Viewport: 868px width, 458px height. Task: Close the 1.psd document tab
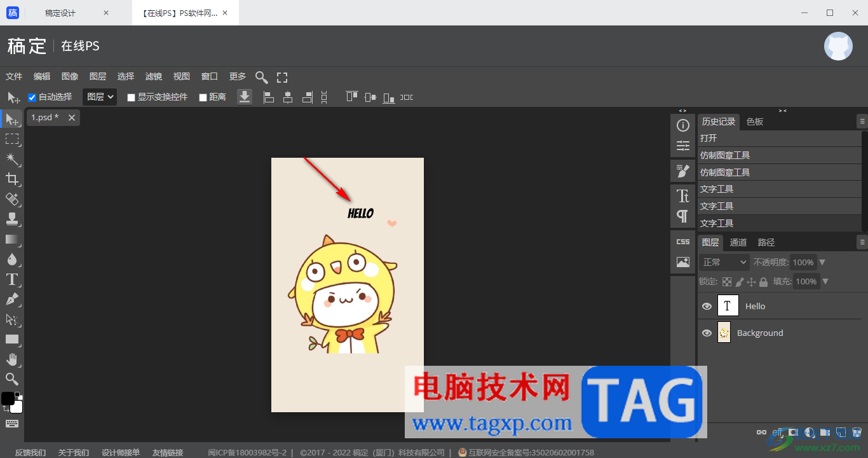pos(72,118)
